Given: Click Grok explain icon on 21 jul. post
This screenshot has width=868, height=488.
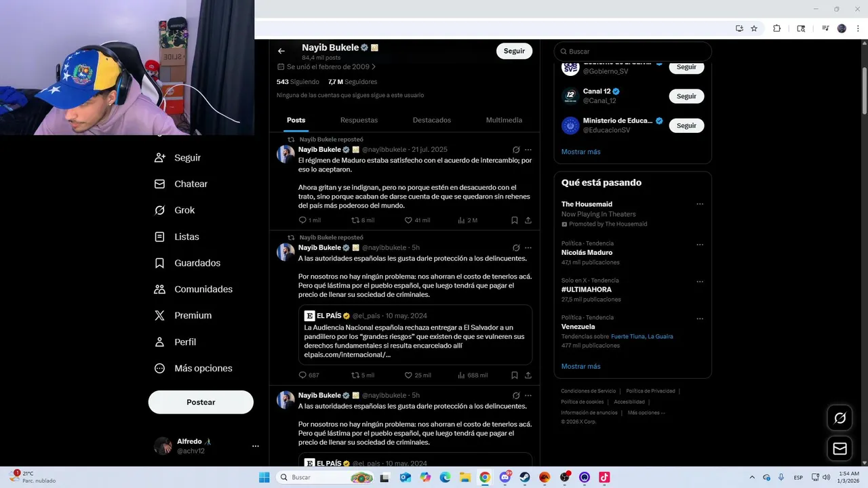Looking at the screenshot, I should point(516,150).
